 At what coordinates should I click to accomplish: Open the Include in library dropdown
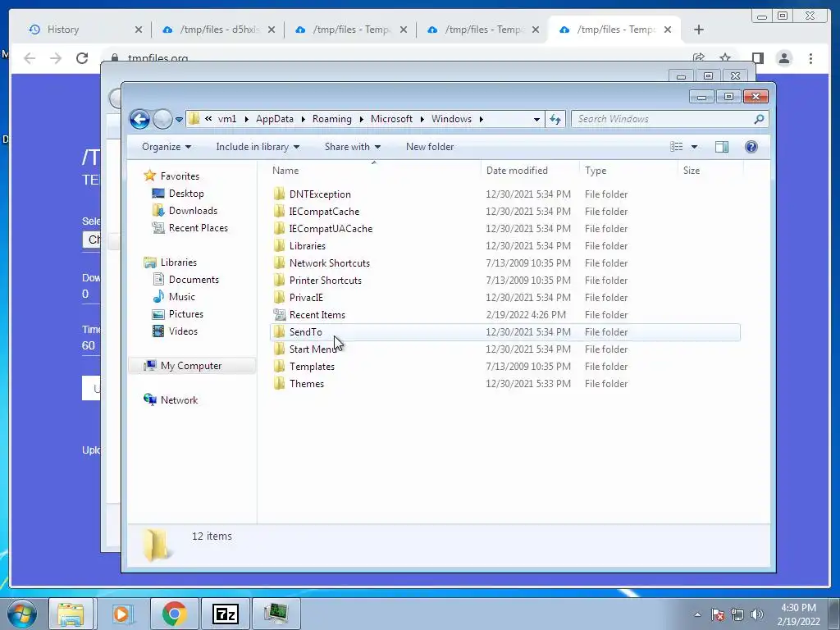(258, 147)
